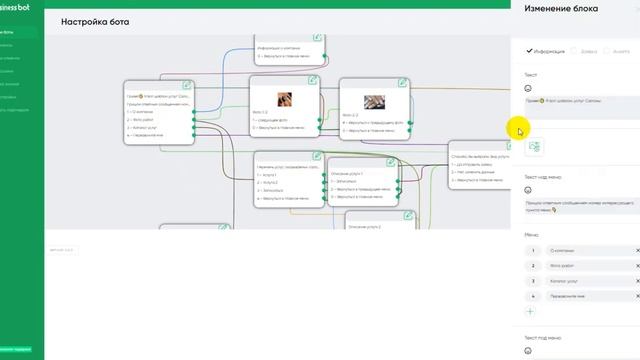Viewport: 640px width, 360px height.
Task: Remove menu item 3 'Каталог услуг'
Action: click(638, 281)
